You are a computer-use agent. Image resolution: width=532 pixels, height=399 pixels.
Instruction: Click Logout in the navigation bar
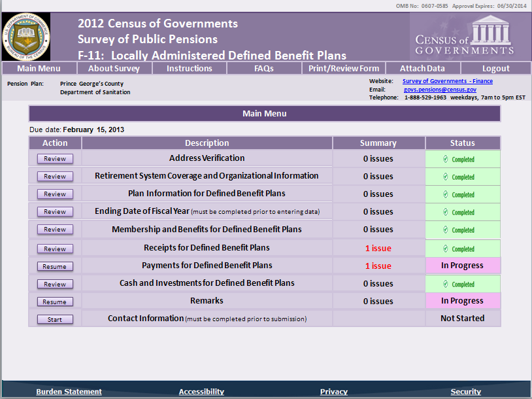pos(495,68)
